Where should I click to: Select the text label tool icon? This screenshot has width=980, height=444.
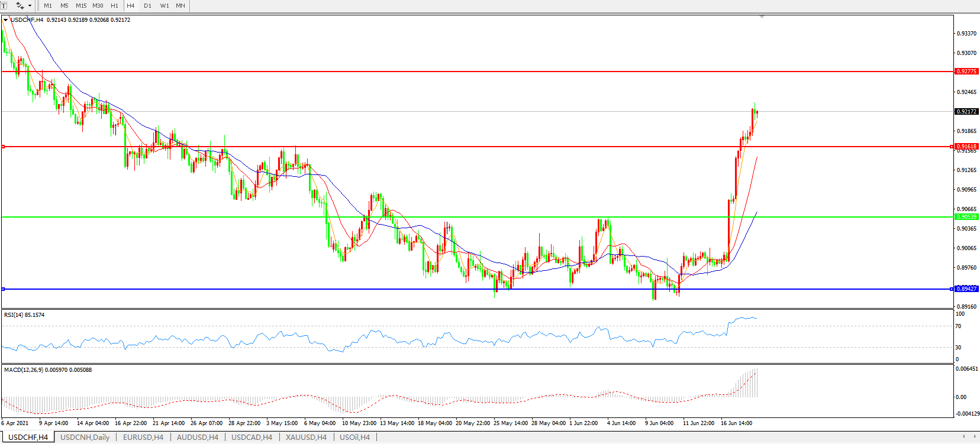[4, 5]
